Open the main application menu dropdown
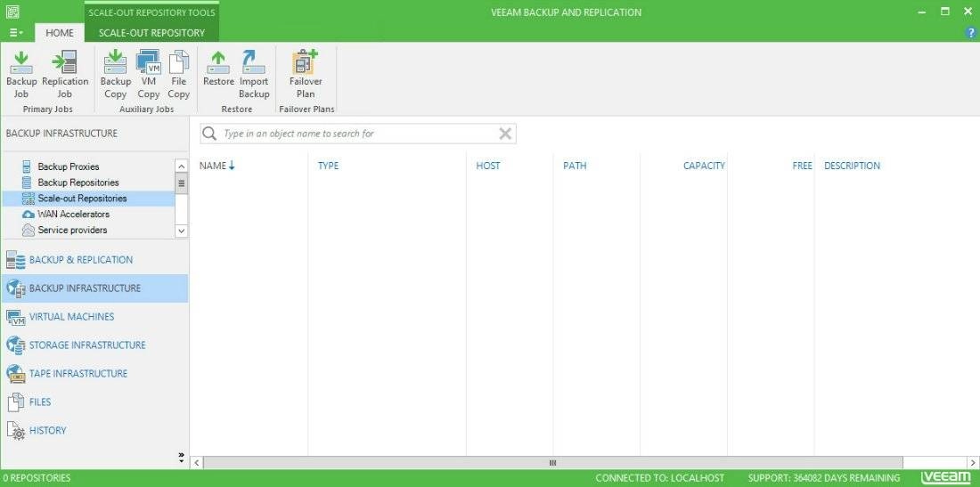 [x=16, y=32]
